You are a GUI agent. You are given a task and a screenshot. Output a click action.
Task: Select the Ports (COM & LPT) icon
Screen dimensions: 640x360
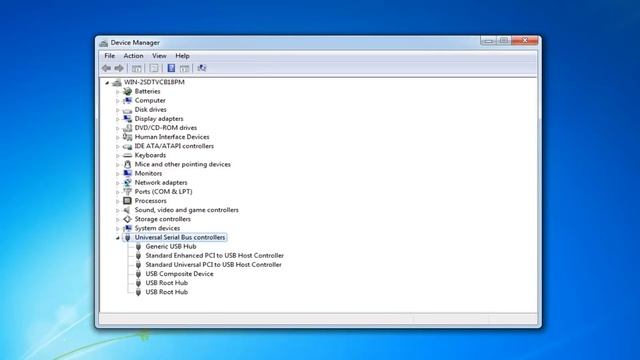(x=127, y=191)
